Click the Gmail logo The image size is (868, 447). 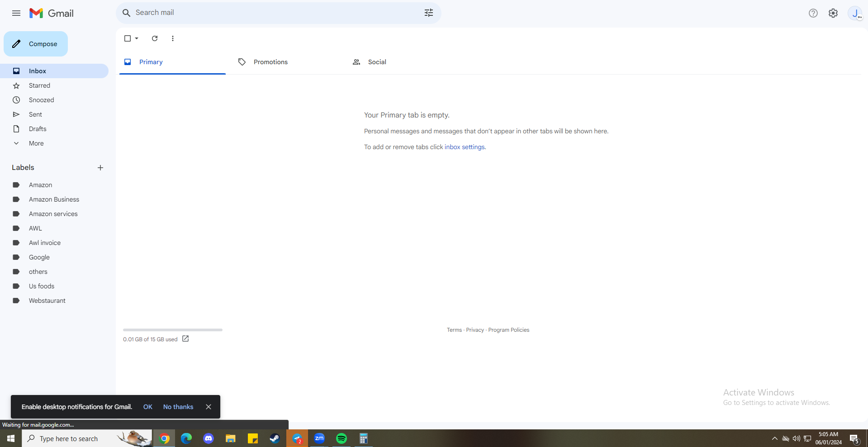(x=52, y=13)
